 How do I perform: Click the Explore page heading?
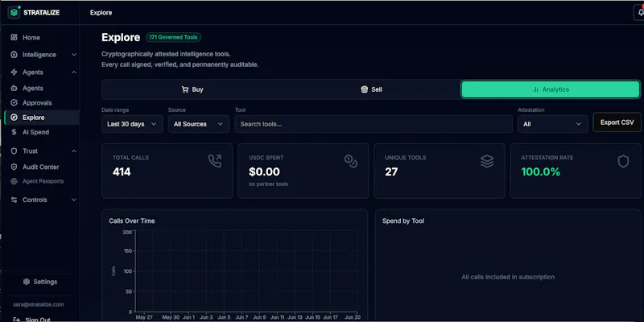[121, 37]
